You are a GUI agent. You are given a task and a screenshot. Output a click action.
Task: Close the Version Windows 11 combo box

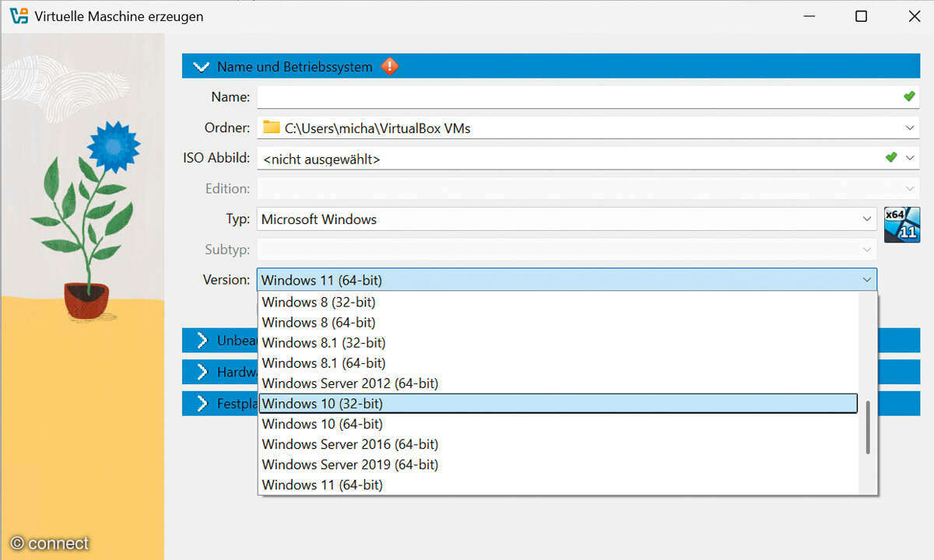point(567,280)
